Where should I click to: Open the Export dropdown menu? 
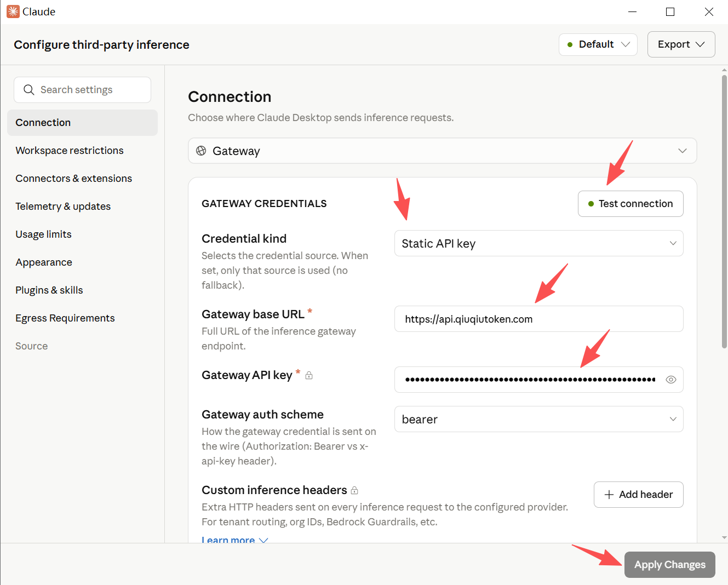click(681, 44)
